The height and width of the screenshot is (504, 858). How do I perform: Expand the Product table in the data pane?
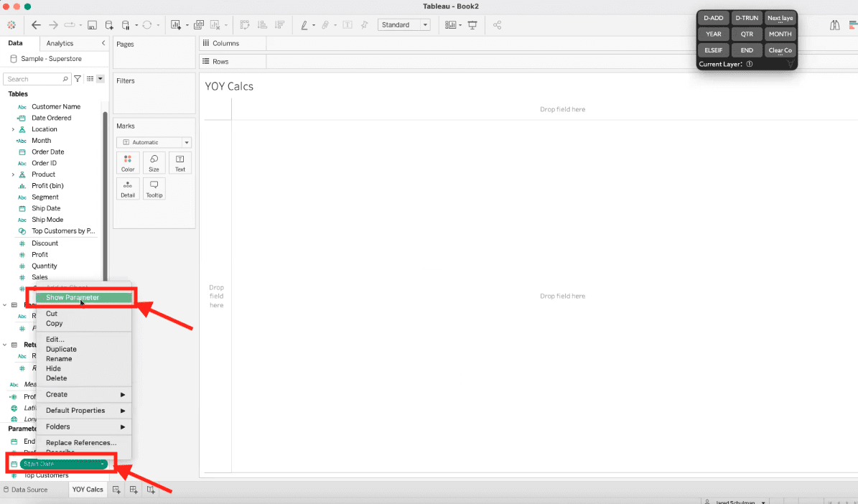click(13, 174)
